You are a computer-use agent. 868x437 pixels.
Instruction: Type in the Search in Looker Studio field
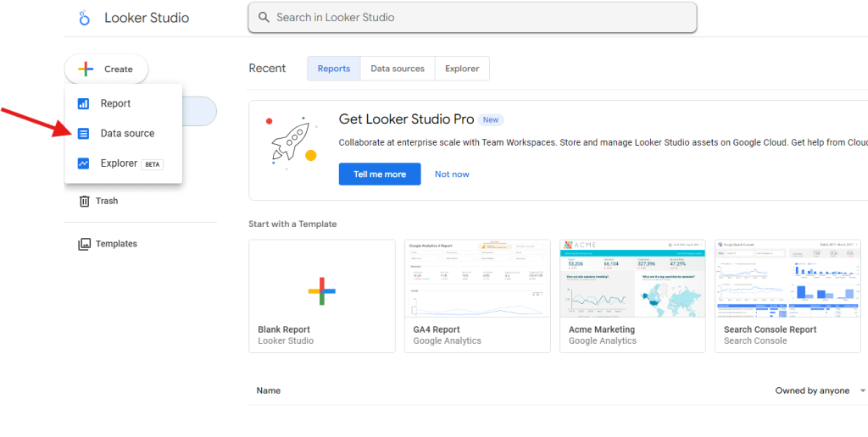tap(475, 17)
